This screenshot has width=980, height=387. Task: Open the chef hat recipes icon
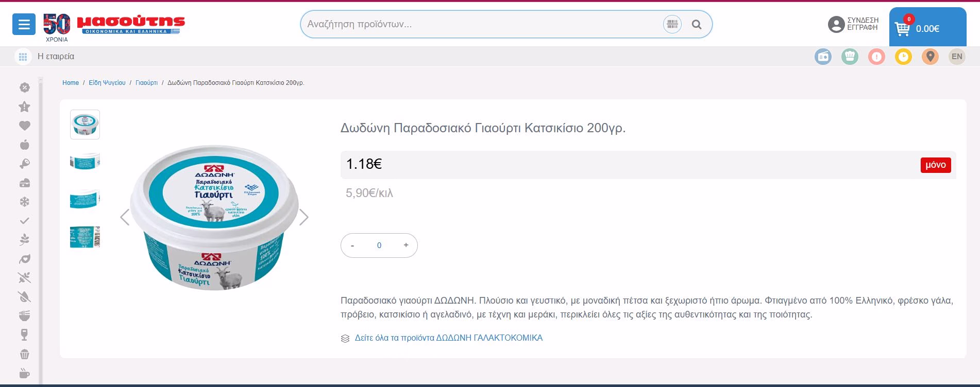coord(850,57)
